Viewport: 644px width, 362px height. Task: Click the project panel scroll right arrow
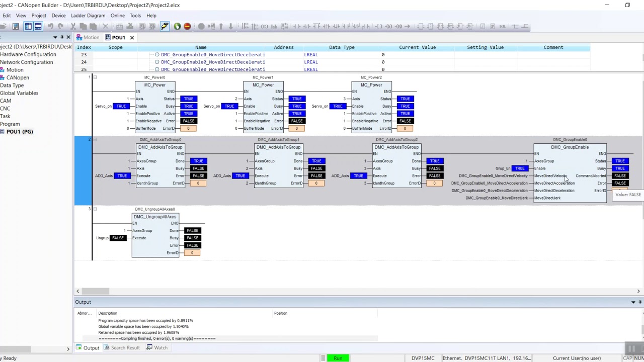point(68,349)
